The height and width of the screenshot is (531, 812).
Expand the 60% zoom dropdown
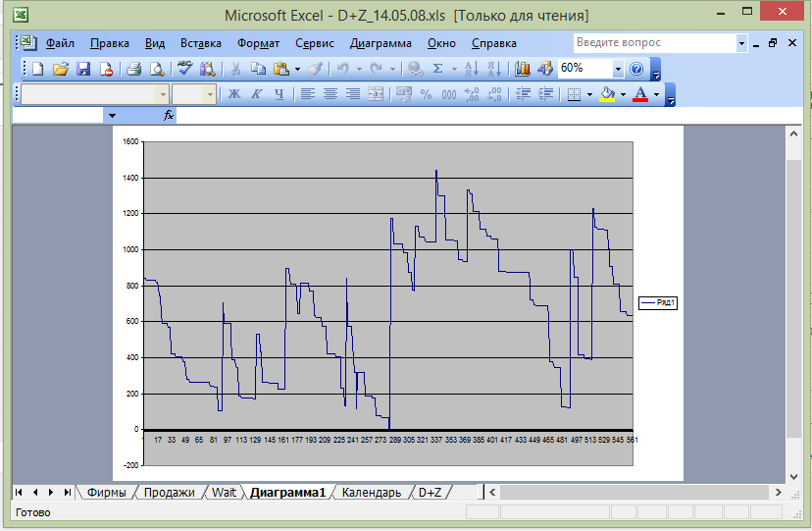(618, 69)
